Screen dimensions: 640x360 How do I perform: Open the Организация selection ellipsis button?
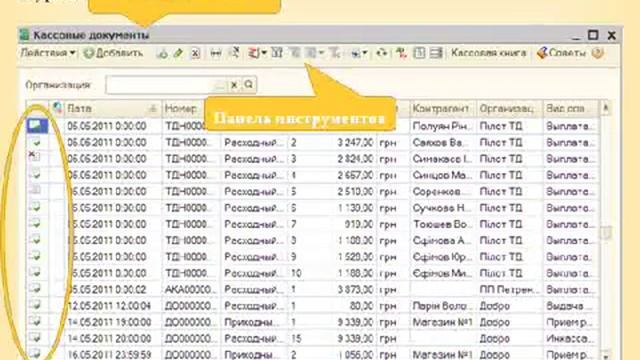220,85
